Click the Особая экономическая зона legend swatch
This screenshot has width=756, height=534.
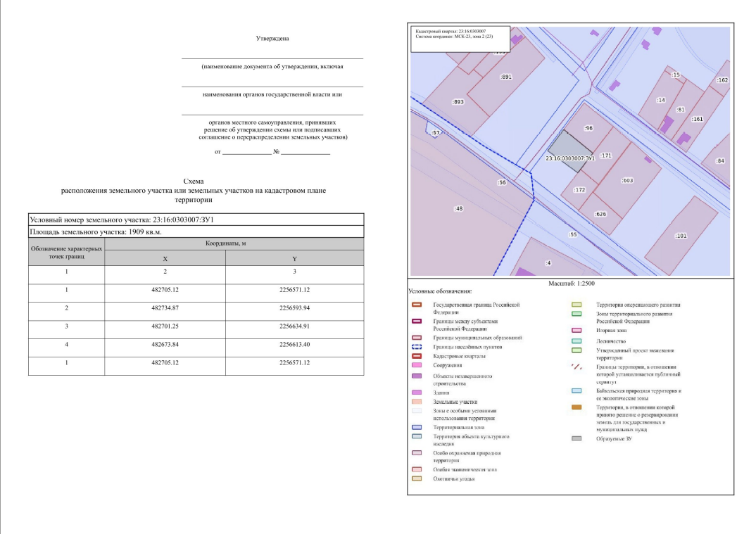point(417,469)
